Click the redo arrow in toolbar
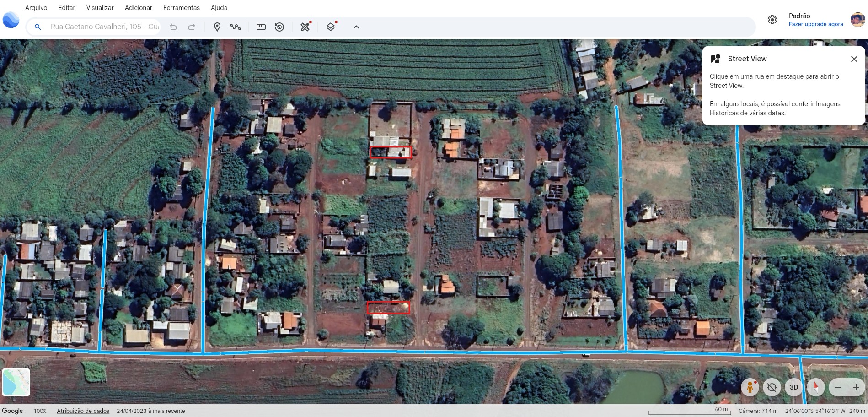The image size is (868, 417). (192, 27)
